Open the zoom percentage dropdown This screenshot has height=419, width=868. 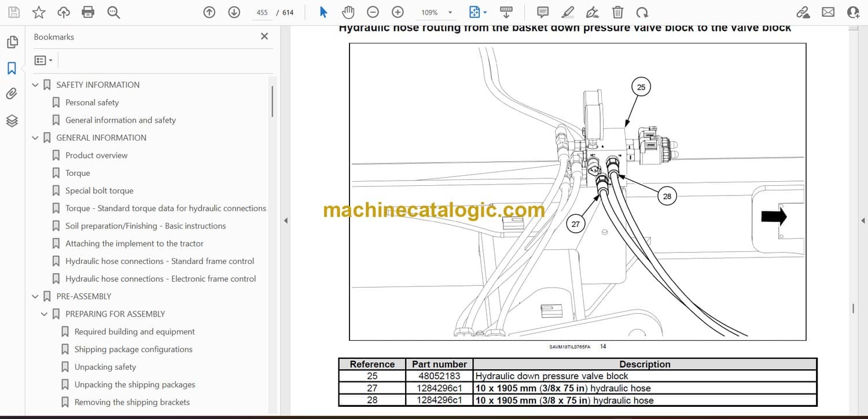coord(450,13)
